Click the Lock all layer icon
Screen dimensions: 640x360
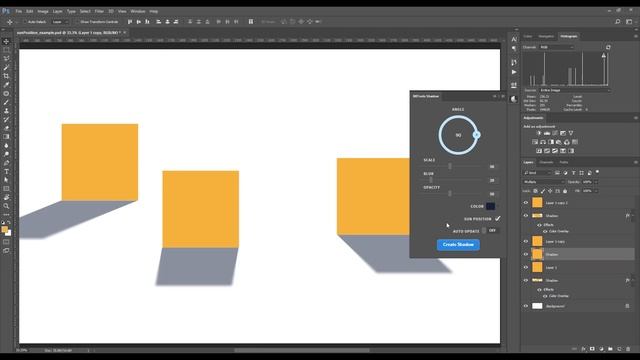click(565, 191)
